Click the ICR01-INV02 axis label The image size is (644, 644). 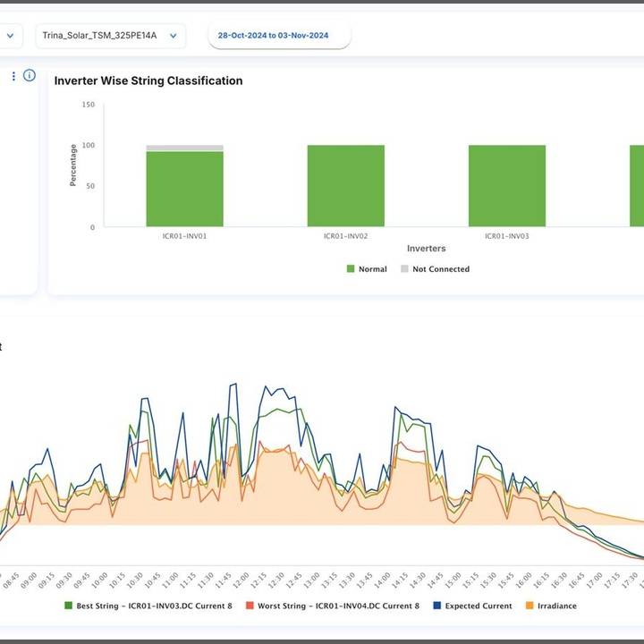346,236
